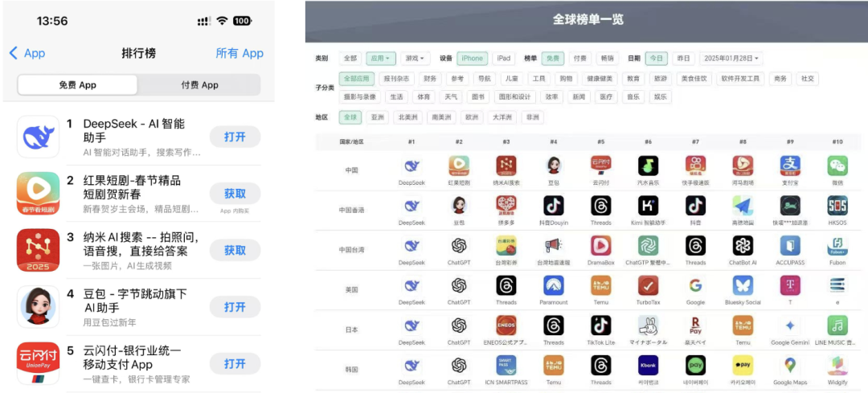Click the 台灣彩券 icon in 中国台湾 row

click(506, 245)
